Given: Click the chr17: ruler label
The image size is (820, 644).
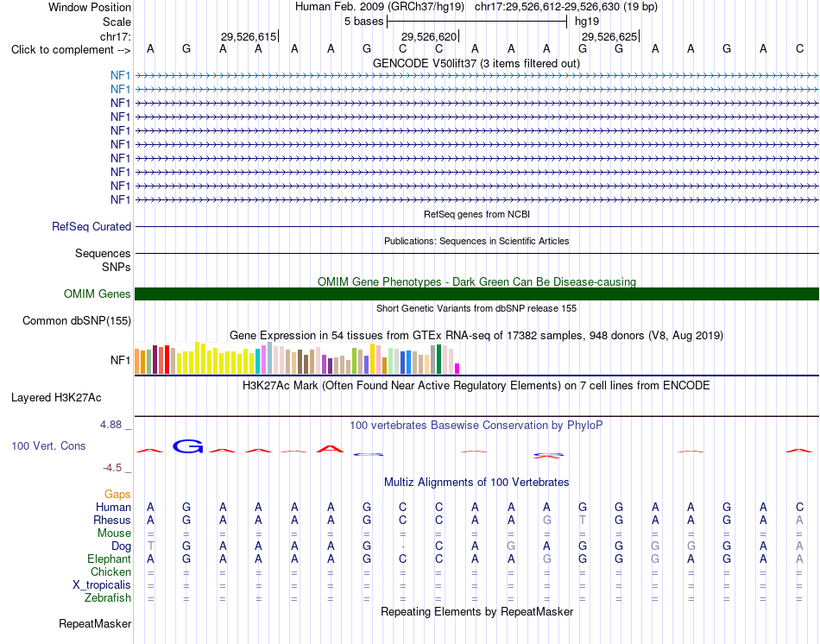Looking at the screenshot, I should 115,36.
